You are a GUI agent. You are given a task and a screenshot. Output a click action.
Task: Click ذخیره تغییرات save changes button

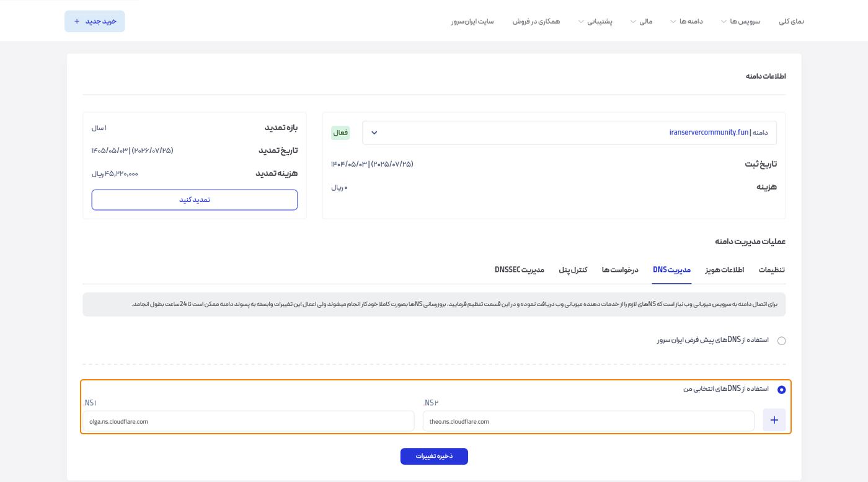click(434, 456)
